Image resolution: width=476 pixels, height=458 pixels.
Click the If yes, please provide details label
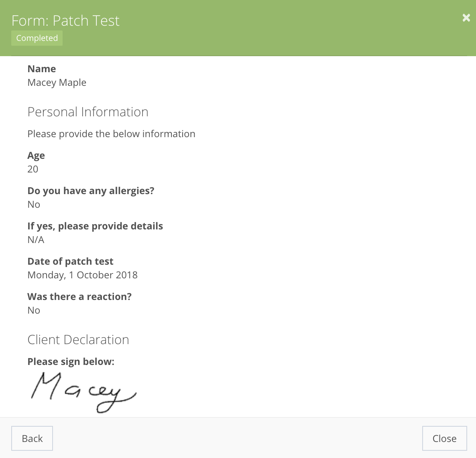pyautogui.click(x=95, y=226)
